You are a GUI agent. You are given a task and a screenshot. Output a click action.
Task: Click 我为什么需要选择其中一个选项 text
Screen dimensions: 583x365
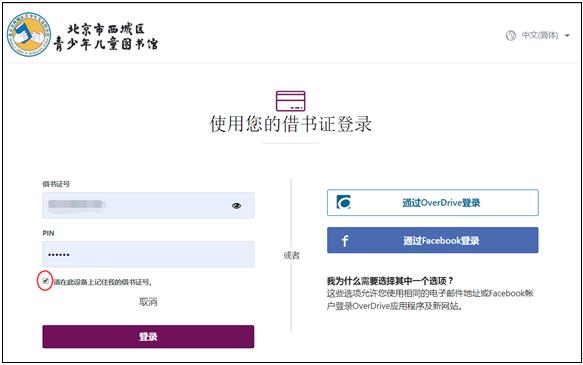coord(390,281)
